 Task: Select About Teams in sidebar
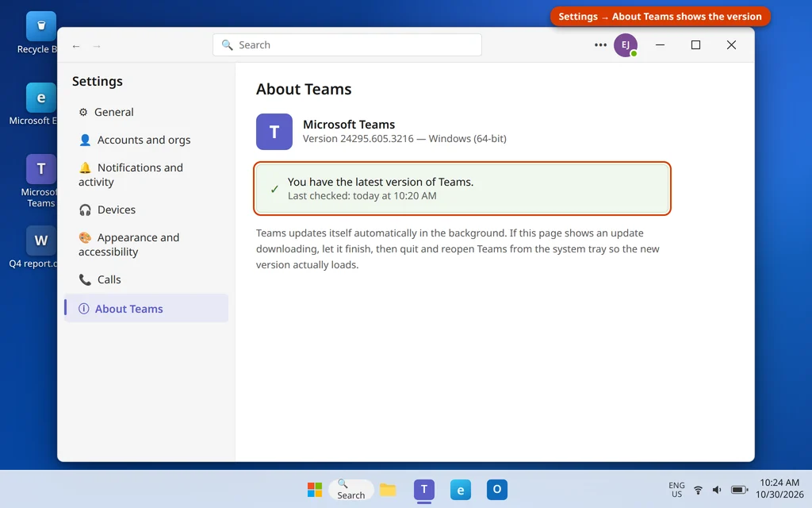(x=146, y=309)
